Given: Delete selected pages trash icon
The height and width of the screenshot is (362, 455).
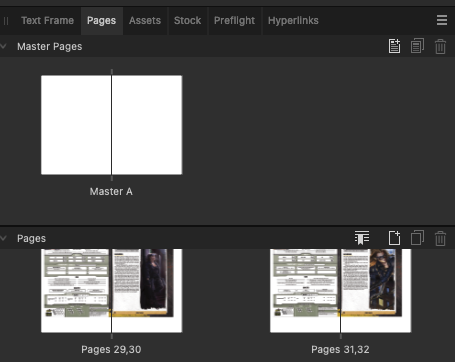Looking at the screenshot, I should (x=440, y=238).
